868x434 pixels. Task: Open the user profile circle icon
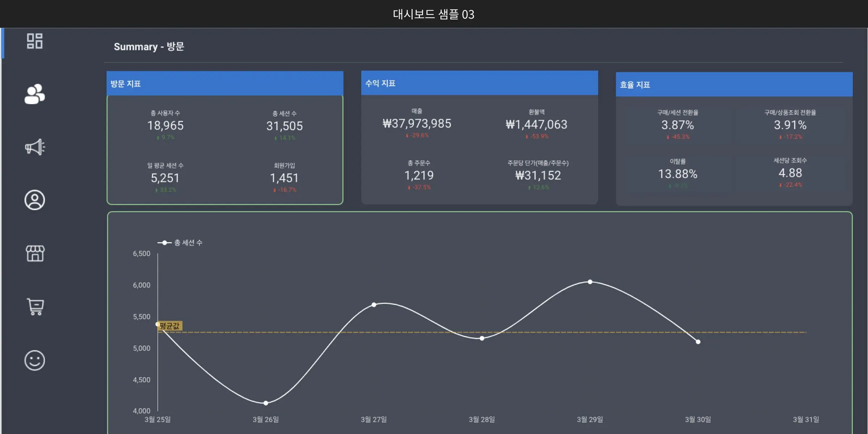35,200
